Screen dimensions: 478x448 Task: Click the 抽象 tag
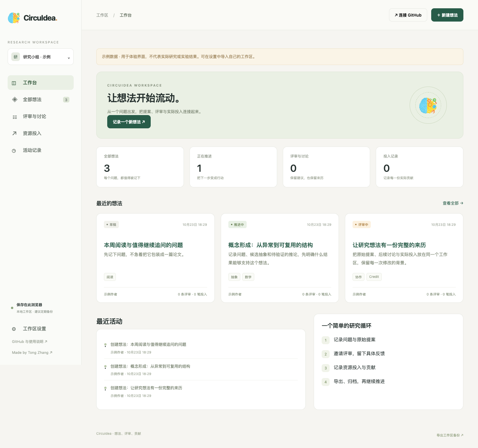tap(234, 277)
